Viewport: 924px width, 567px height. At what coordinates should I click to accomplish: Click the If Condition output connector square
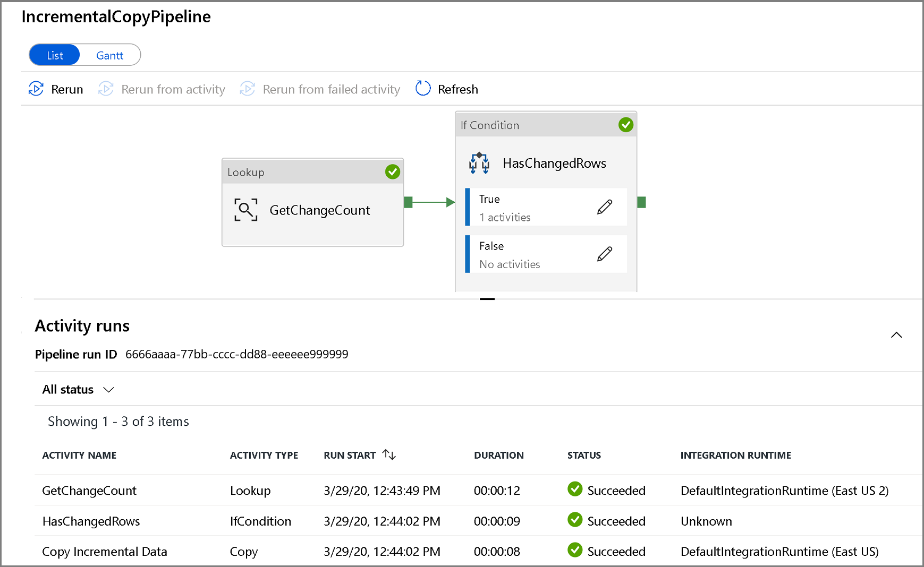click(x=641, y=202)
